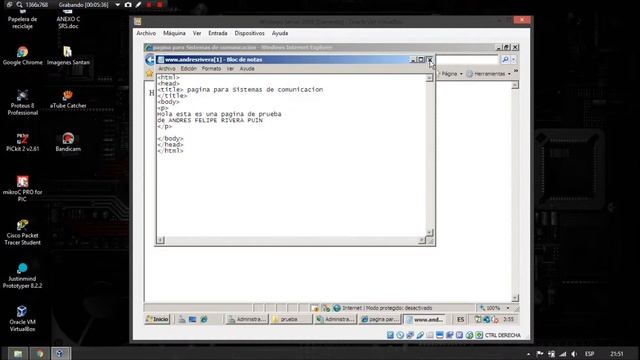640x360 pixels.
Task: Launch Proteus 8 Professional desktop shortcut
Action: coord(22,102)
